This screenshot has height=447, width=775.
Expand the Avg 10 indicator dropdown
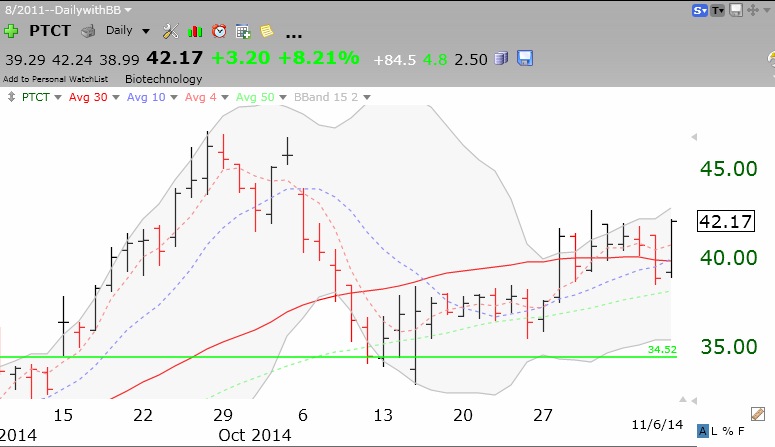(174, 97)
